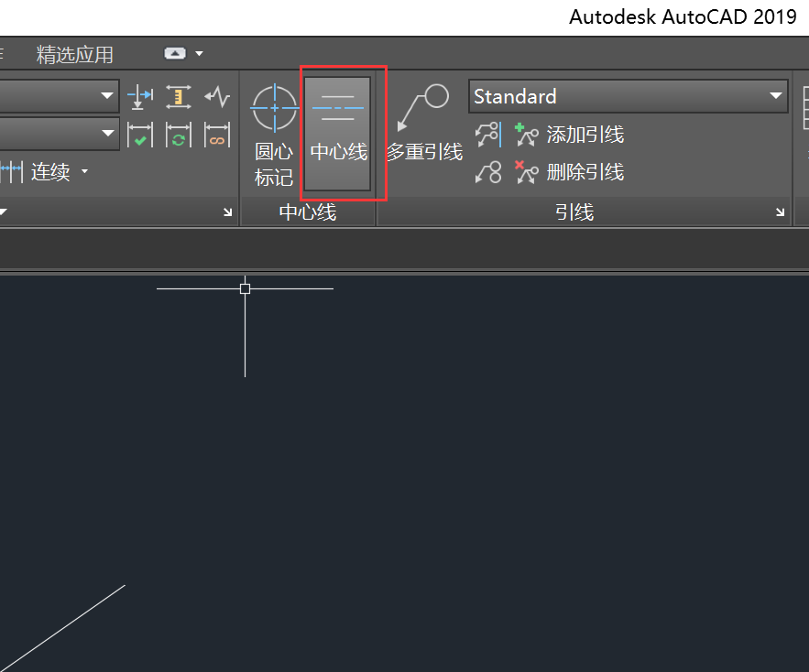
Task: Open ribbon display options dropdown arrow
Action: 199,53
